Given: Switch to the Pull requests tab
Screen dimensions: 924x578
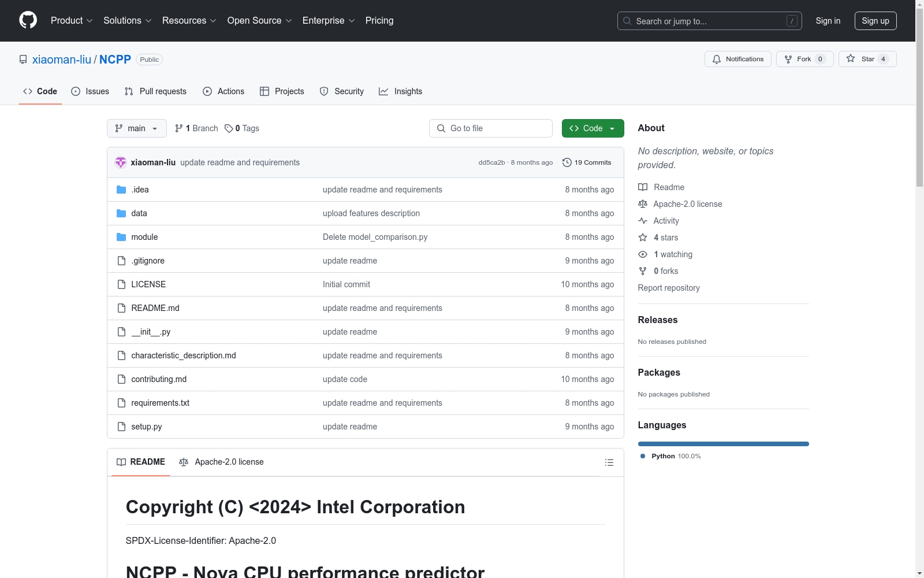Looking at the screenshot, I should [155, 91].
